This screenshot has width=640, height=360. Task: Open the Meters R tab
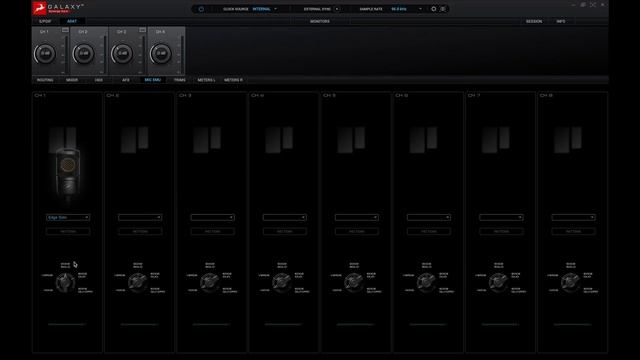point(233,80)
